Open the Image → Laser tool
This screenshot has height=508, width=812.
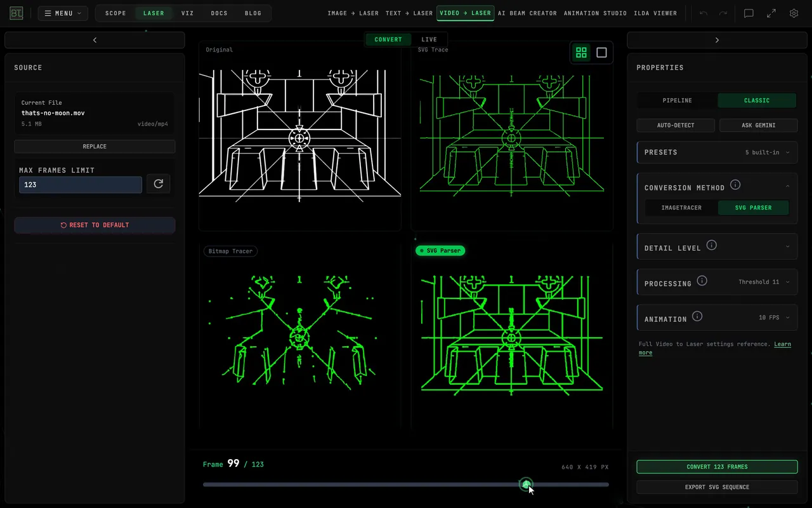(353, 13)
